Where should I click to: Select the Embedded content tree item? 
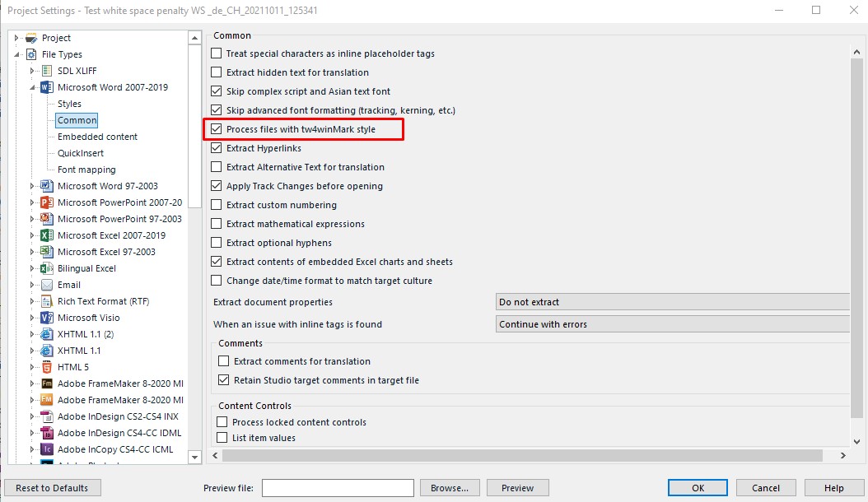(x=97, y=137)
